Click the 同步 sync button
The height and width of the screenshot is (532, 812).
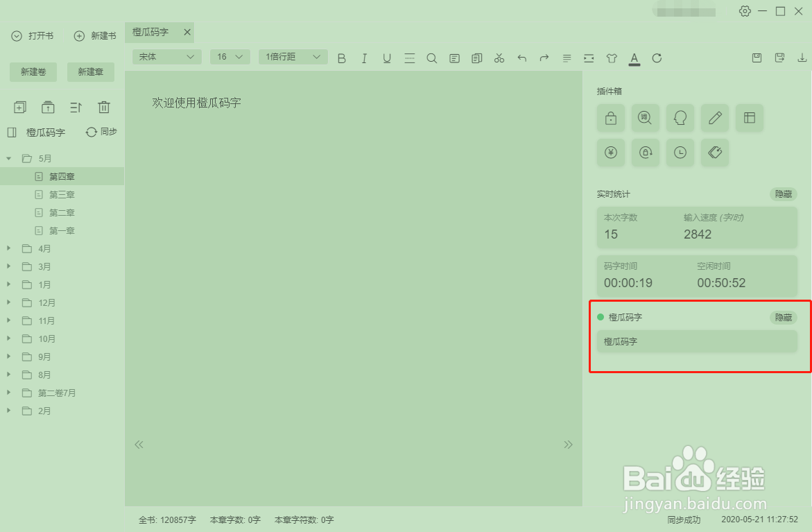coord(101,132)
